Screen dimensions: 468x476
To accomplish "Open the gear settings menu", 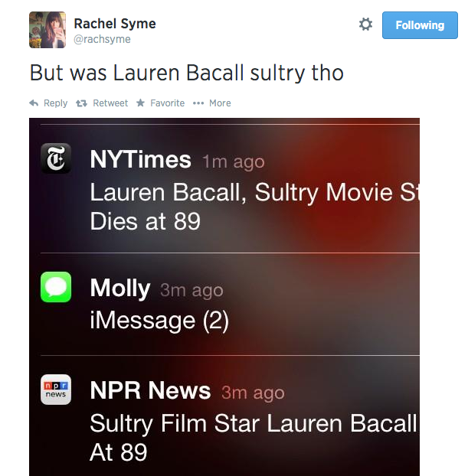I will coord(365,24).
